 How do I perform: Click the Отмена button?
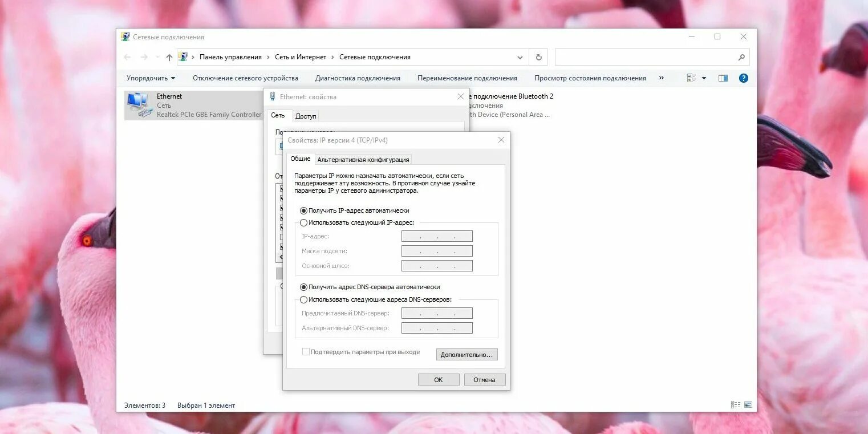click(x=484, y=380)
